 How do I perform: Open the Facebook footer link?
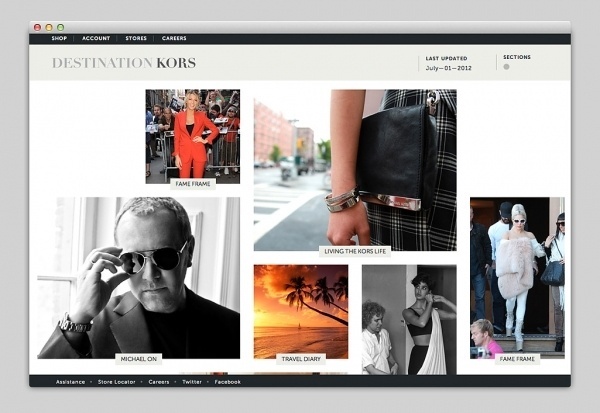tap(228, 382)
